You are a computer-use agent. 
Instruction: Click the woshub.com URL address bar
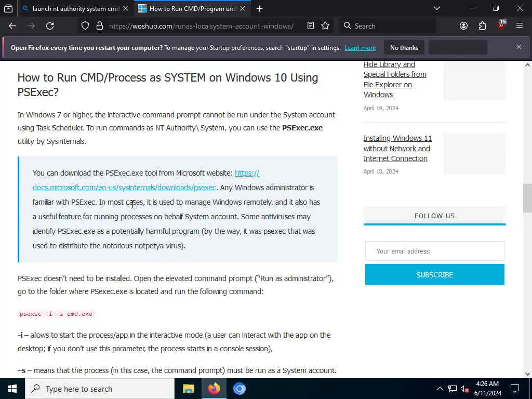click(201, 26)
